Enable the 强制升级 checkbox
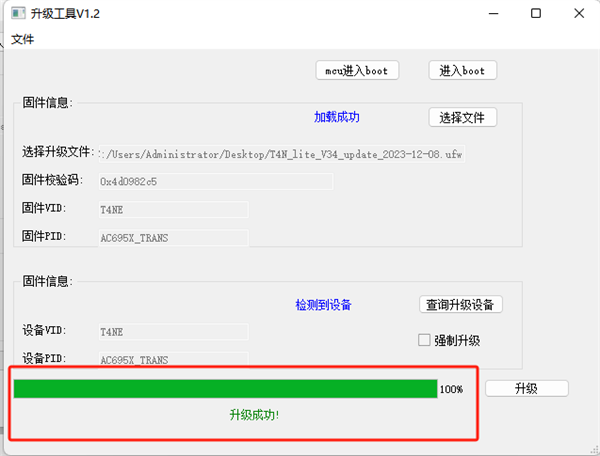Screen dimensions: 600x456 424,340
